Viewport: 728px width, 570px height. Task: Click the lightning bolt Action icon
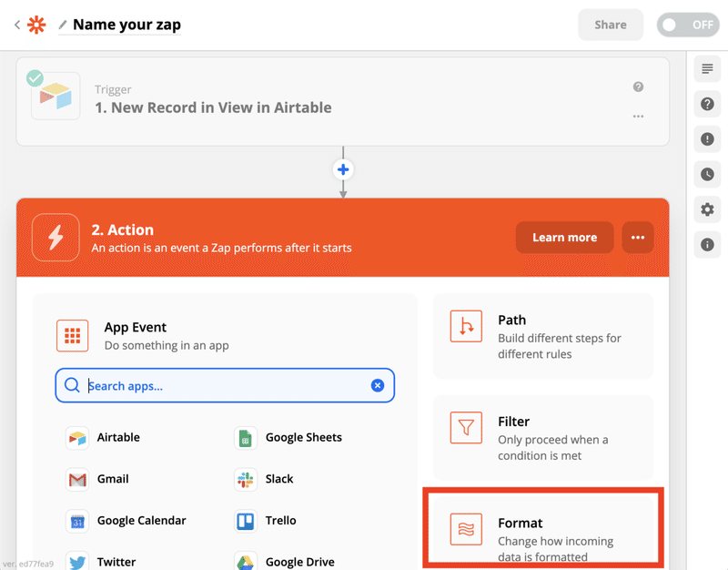[56, 238]
